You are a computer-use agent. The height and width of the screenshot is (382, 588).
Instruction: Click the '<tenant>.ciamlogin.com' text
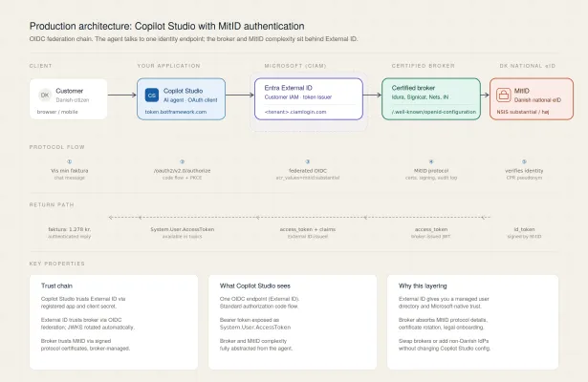[x=295, y=112]
